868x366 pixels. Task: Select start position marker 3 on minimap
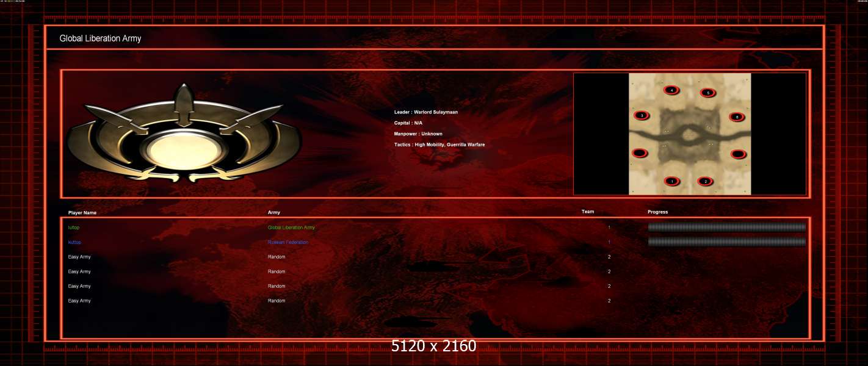coord(642,115)
